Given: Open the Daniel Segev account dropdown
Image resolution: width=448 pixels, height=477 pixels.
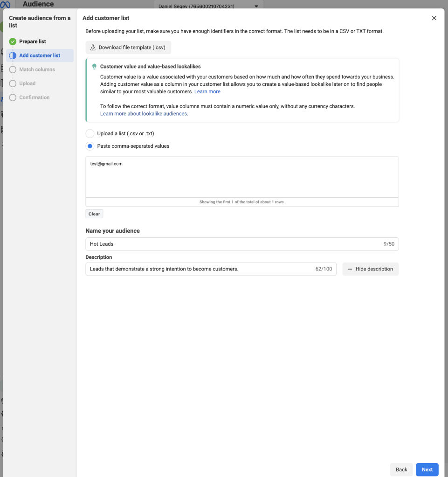Looking at the screenshot, I should [255, 6].
